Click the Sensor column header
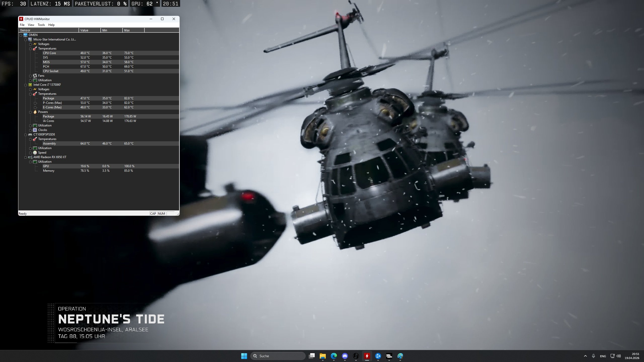This screenshot has width=644, height=362. tap(49, 30)
